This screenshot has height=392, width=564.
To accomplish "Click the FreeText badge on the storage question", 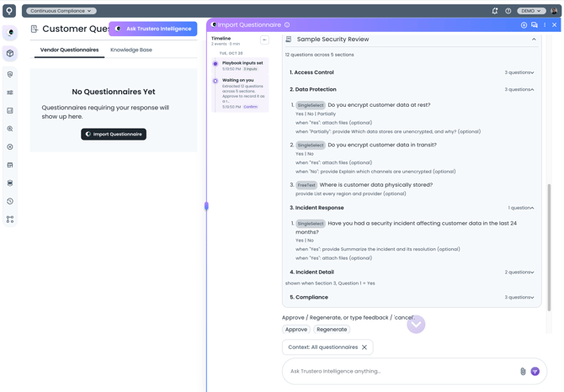I will coord(306,185).
